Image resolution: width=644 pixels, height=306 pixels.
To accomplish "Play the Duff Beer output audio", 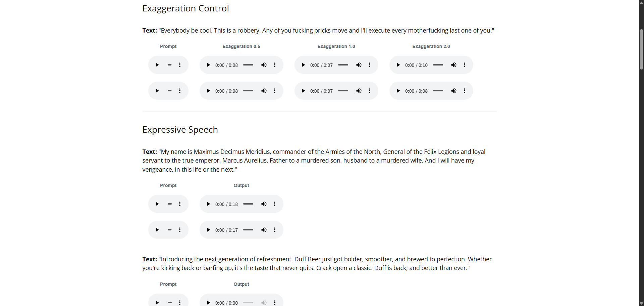I will click(x=208, y=302).
